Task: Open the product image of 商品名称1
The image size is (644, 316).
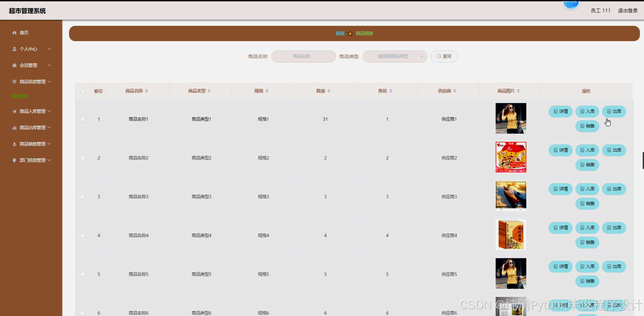Action: pyautogui.click(x=511, y=118)
